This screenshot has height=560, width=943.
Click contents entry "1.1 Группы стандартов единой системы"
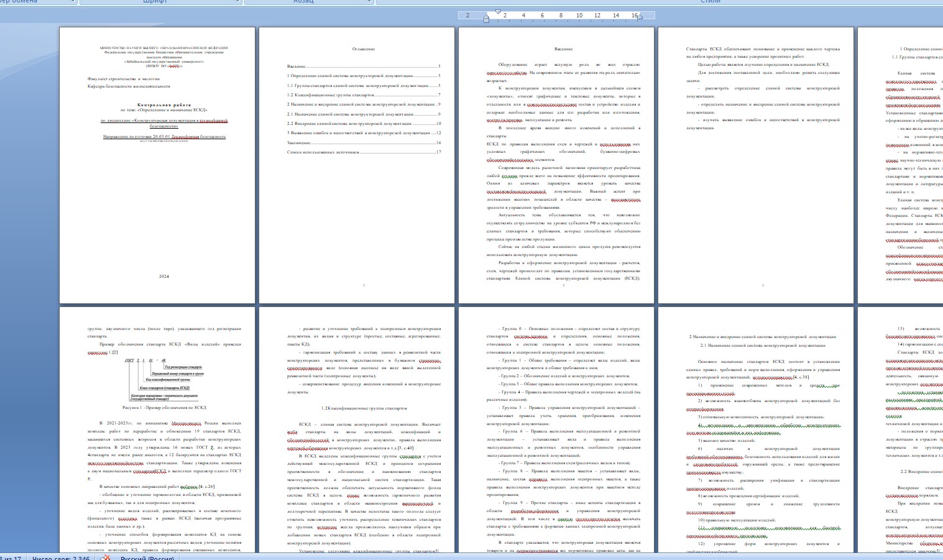(x=364, y=86)
